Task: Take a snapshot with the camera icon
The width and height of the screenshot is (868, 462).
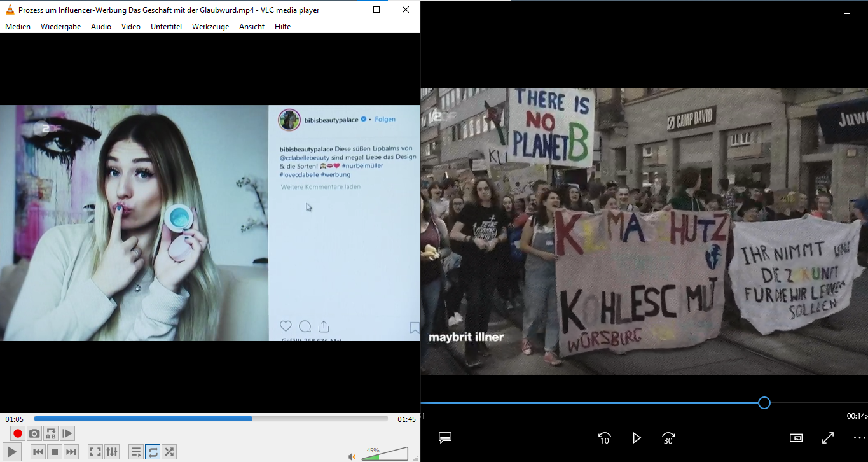Action: [34, 434]
